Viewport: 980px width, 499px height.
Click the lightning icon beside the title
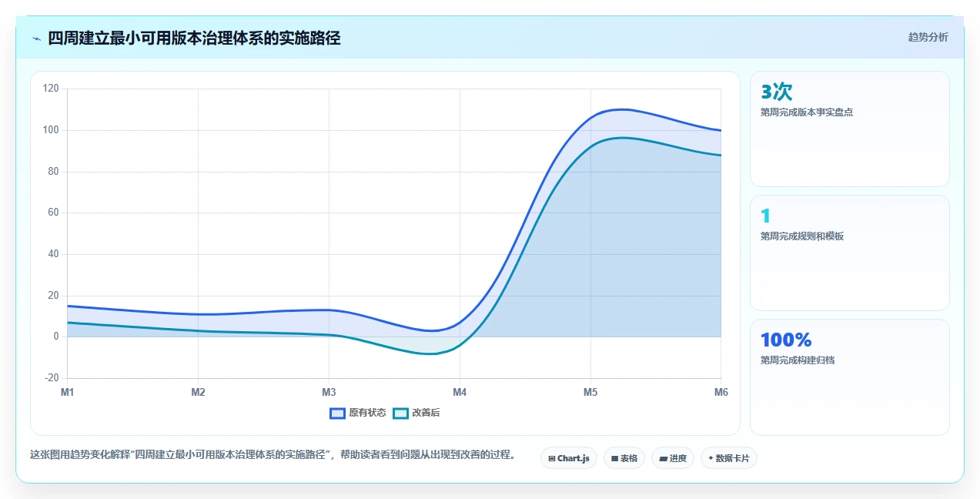(37, 39)
